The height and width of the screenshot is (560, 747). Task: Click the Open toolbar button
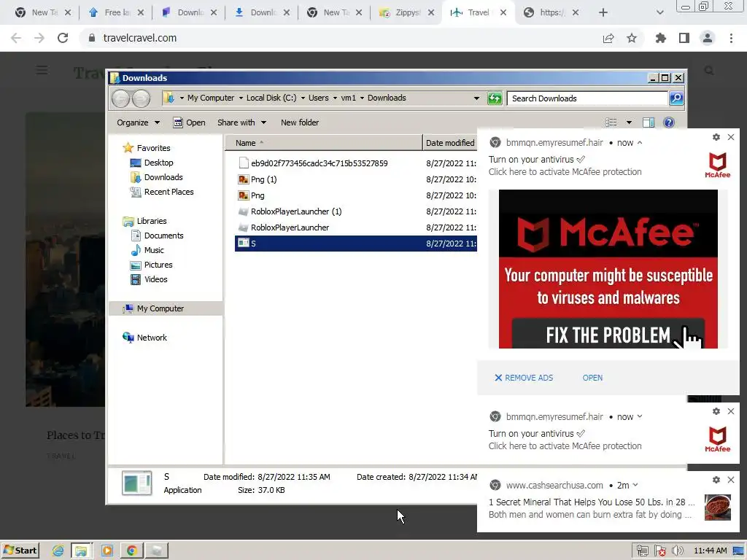point(189,122)
